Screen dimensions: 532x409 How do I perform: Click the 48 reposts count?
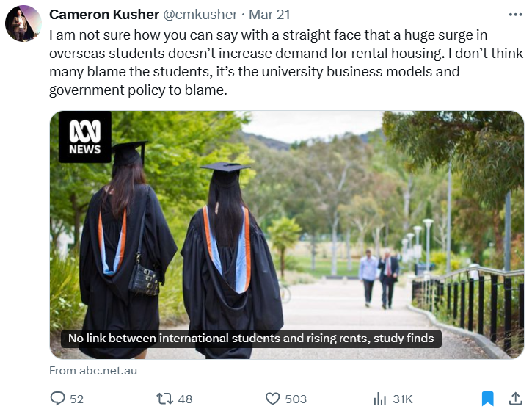(x=185, y=399)
